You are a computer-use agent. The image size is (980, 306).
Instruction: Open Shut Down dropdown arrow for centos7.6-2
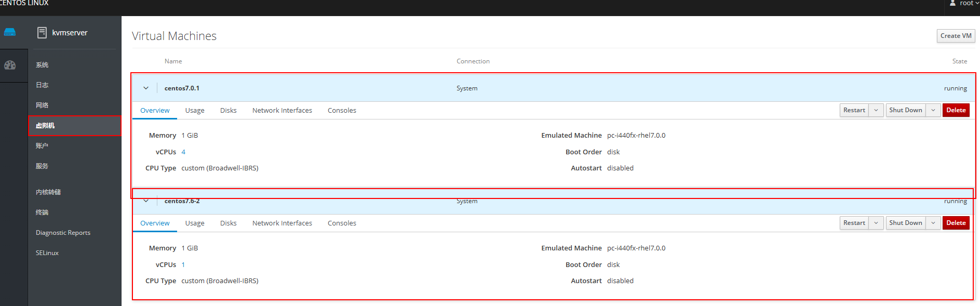click(933, 223)
